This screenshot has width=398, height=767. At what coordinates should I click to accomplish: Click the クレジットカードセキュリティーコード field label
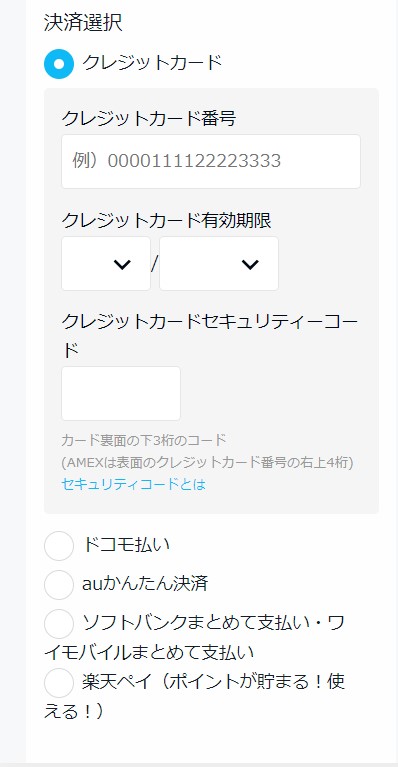coord(210,336)
